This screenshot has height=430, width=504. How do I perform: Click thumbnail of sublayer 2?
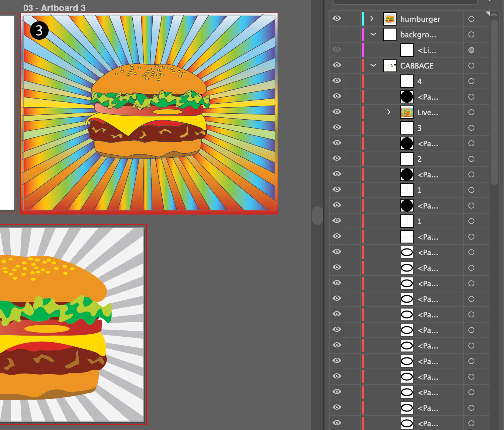[407, 159]
